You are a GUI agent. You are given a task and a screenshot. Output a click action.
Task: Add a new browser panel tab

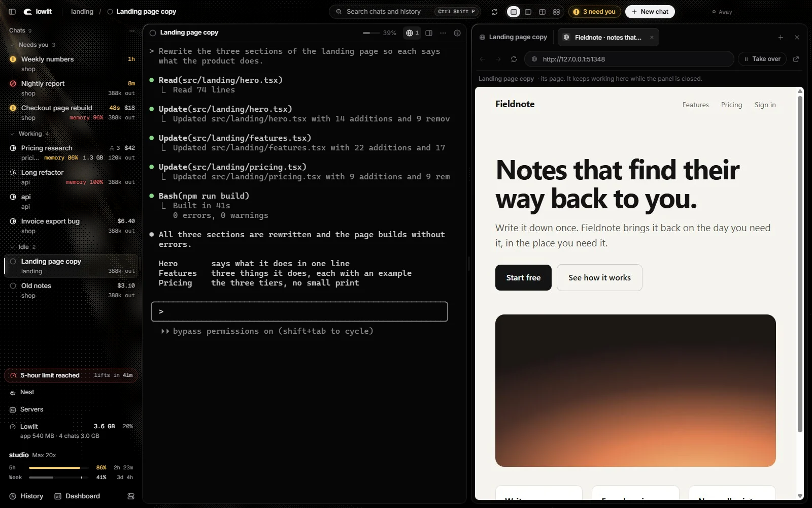[781, 37]
